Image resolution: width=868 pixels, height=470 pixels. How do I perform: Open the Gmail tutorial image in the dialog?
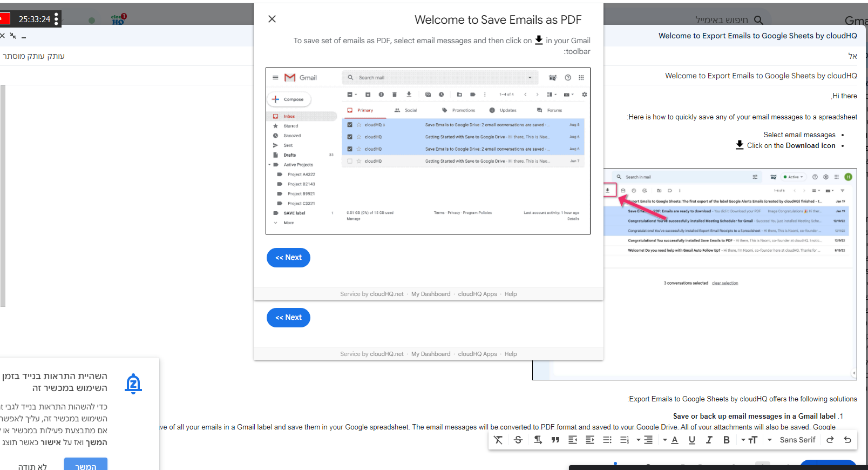pos(428,151)
